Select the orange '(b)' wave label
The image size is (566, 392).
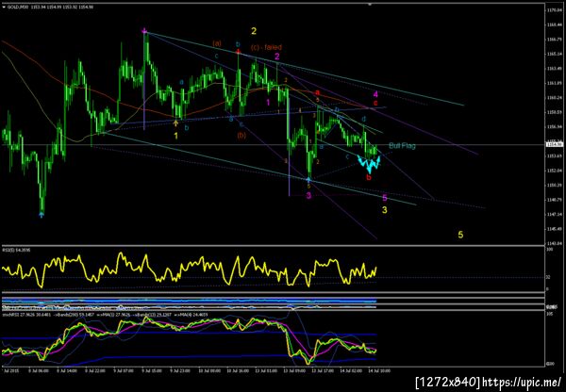tap(241, 136)
